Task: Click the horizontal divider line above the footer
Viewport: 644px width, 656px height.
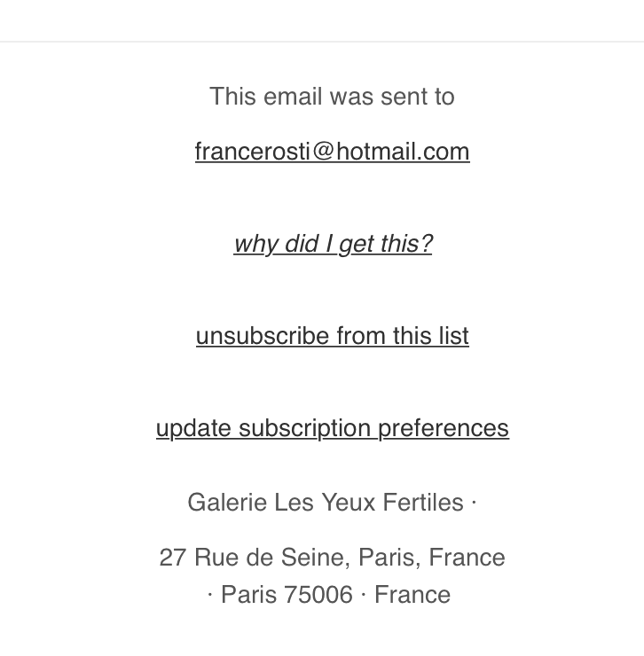Action: [322, 41]
